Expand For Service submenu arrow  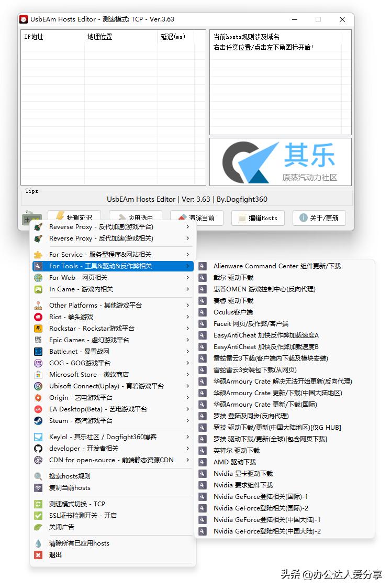[187, 255]
